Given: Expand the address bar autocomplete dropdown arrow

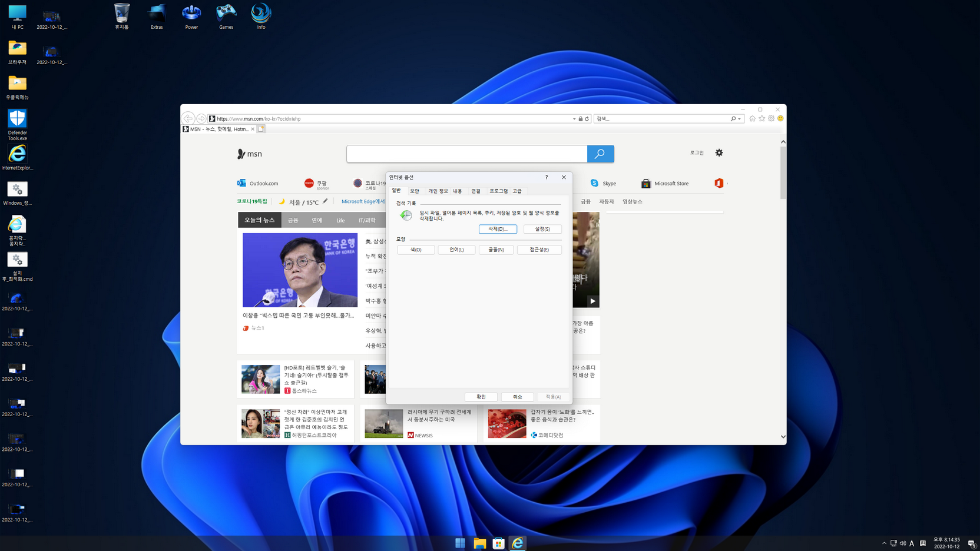Looking at the screenshot, I should pyautogui.click(x=574, y=119).
